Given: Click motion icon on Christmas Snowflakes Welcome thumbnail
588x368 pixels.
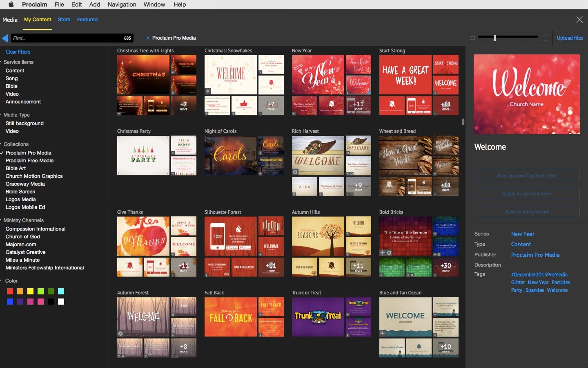Looking at the screenshot, I should click(x=208, y=91).
